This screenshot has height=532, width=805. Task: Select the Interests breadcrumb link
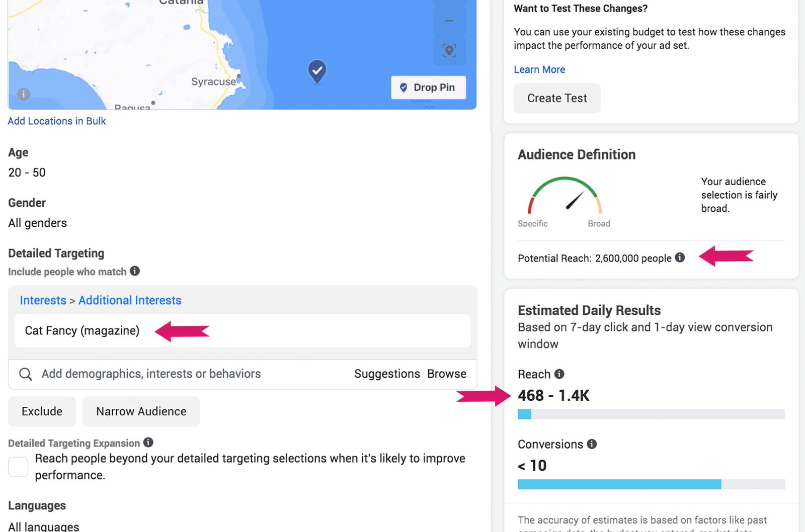pos(43,300)
